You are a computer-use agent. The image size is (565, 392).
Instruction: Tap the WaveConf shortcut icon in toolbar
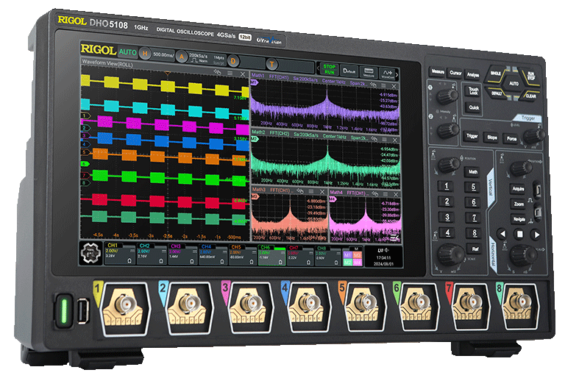[387, 74]
